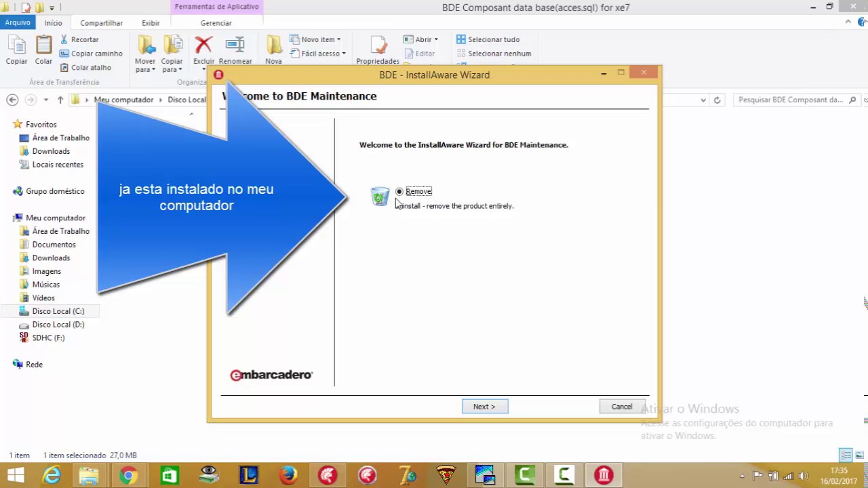Collapse the ribbon with the chevron
The width and height of the screenshot is (868, 488).
848,22
